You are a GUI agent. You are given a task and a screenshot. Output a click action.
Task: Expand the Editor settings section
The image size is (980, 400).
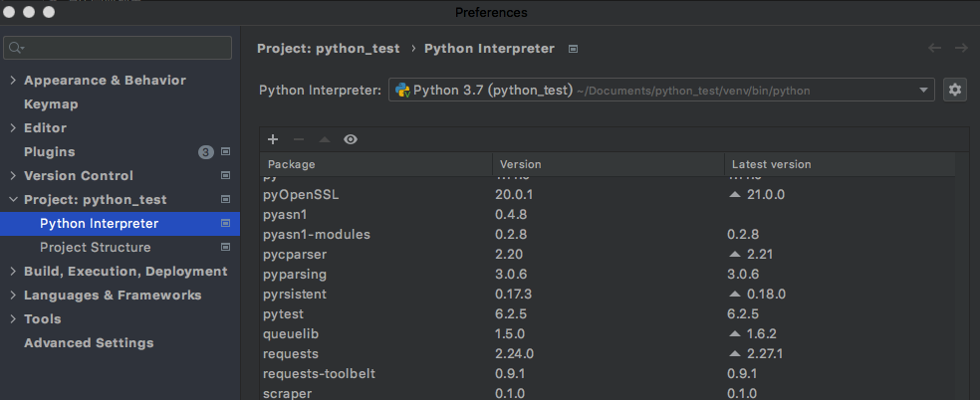pos(12,128)
